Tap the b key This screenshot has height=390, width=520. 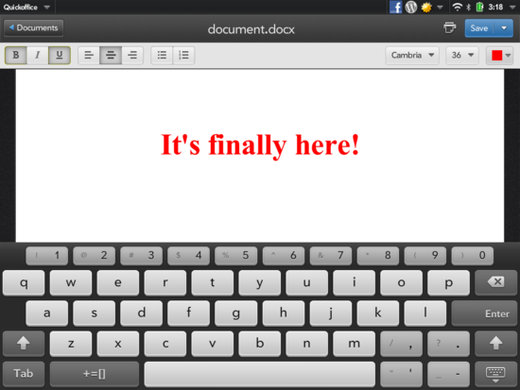click(x=260, y=343)
